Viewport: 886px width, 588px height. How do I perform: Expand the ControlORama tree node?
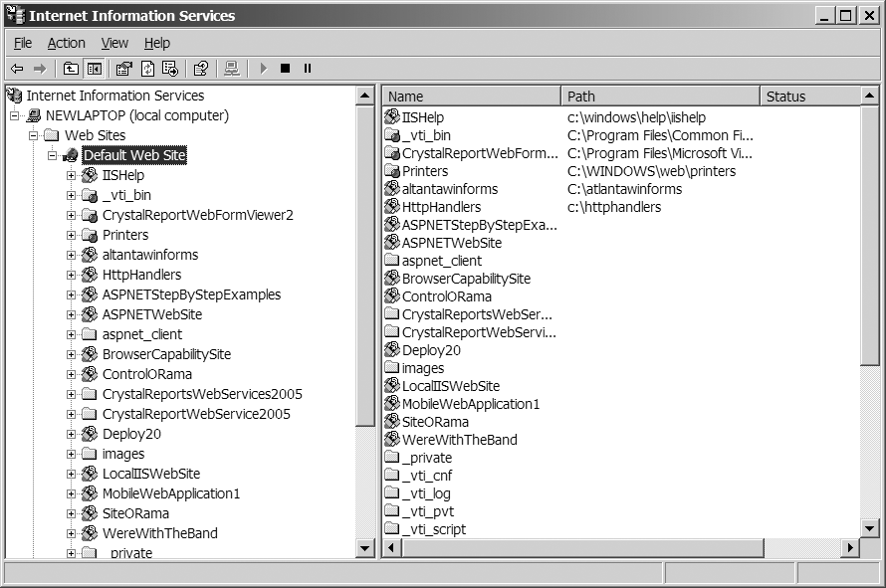coord(71,374)
